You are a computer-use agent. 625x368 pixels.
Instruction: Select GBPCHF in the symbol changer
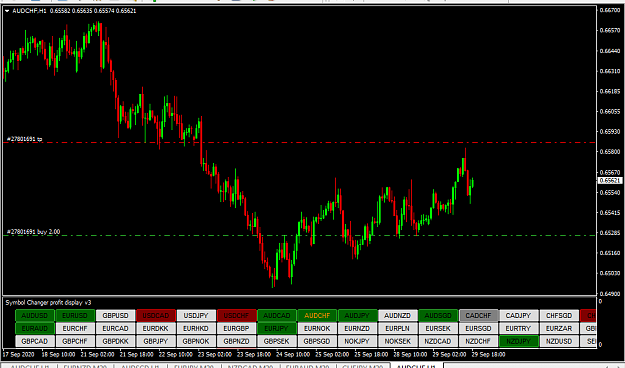click(75, 341)
